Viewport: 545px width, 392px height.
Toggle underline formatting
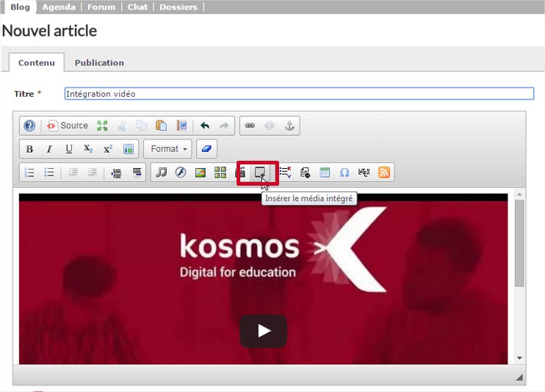[x=69, y=149]
